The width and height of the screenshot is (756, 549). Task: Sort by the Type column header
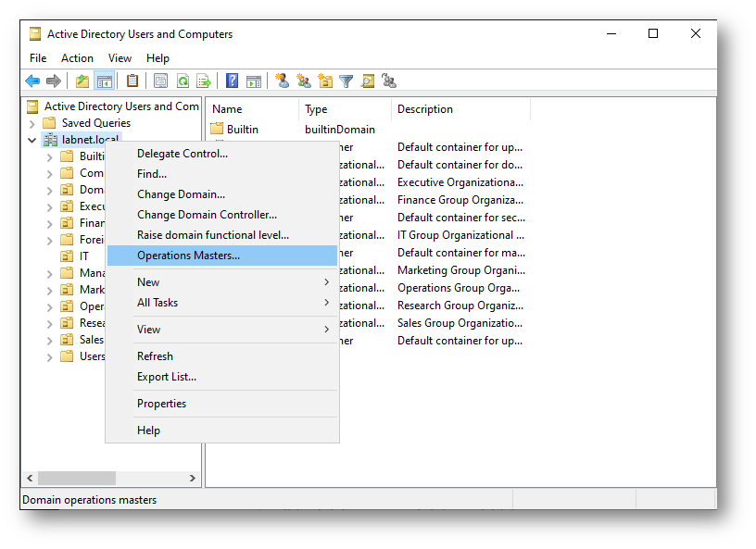(x=346, y=109)
